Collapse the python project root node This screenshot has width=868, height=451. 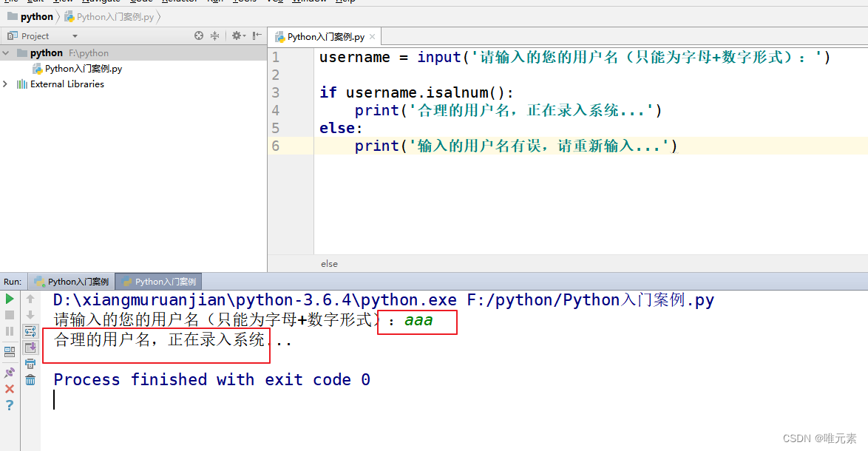(x=6, y=52)
